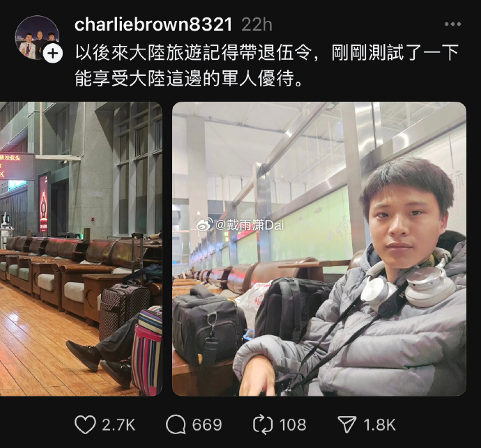Click the username charliebrown8321
Viewport: 481px width, 448px height.
[x=153, y=24]
